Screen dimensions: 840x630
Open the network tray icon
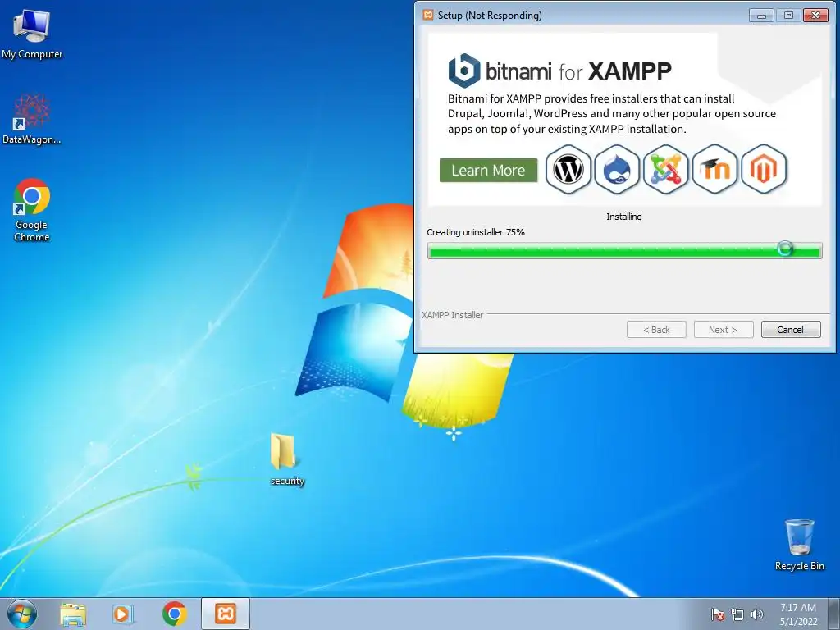(x=737, y=614)
